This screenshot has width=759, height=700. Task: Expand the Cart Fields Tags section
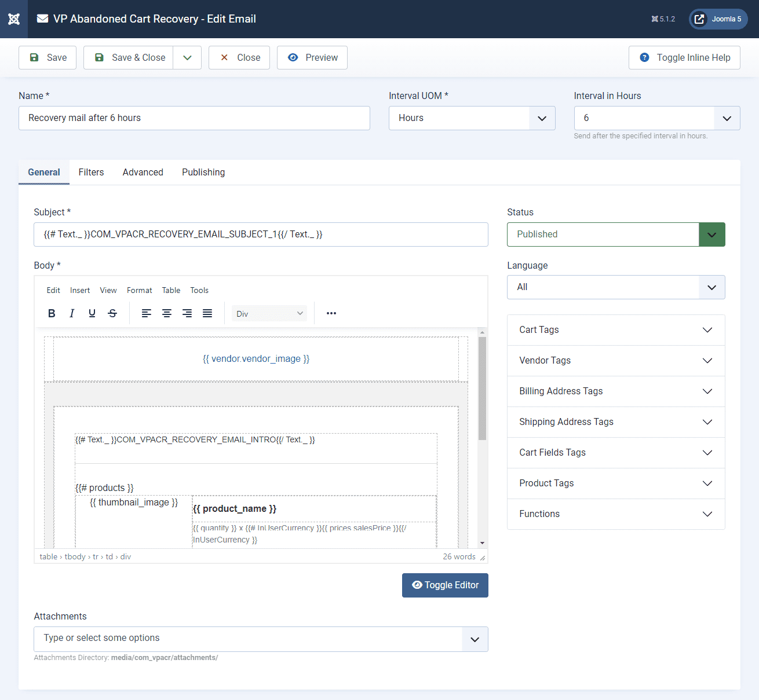(616, 453)
